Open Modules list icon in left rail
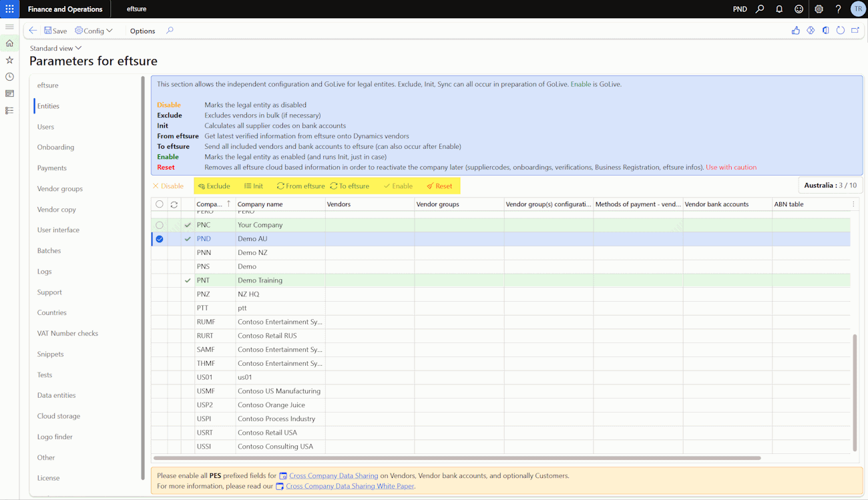Viewport: 868px width, 500px height. pyautogui.click(x=9, y=110)
